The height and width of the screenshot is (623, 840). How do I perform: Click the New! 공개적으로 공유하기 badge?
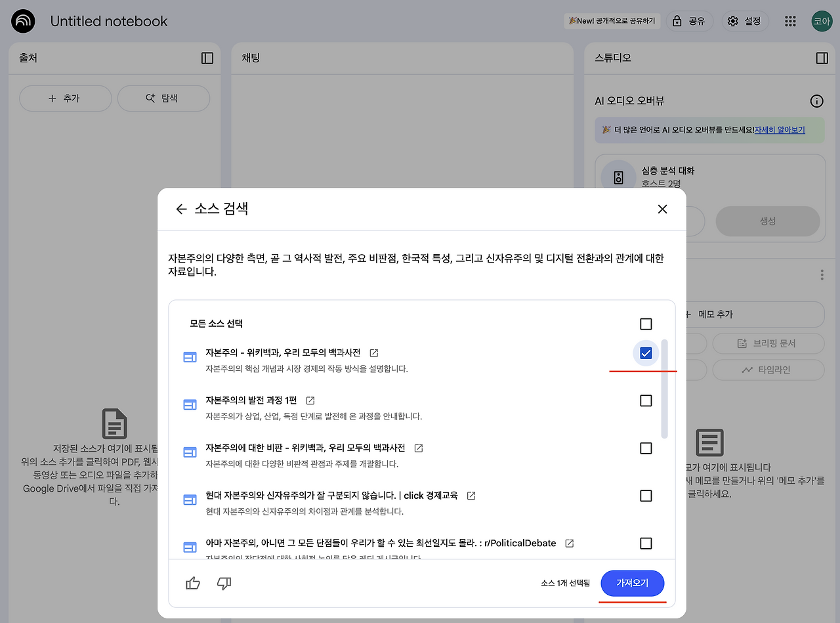click(612, 20)
